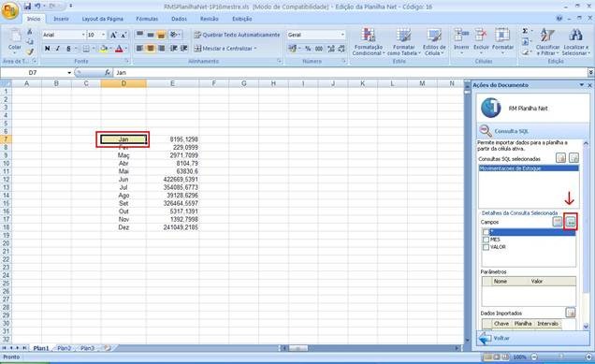Click the Classificar e Filtrar icon
This screenshot has height=364, width=595.
547,36
